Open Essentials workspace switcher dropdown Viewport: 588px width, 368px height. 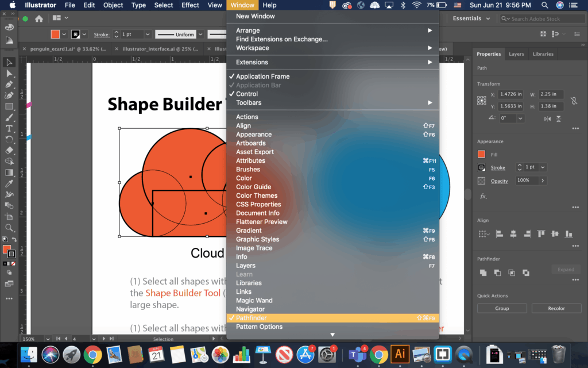[x=472, y=18]
